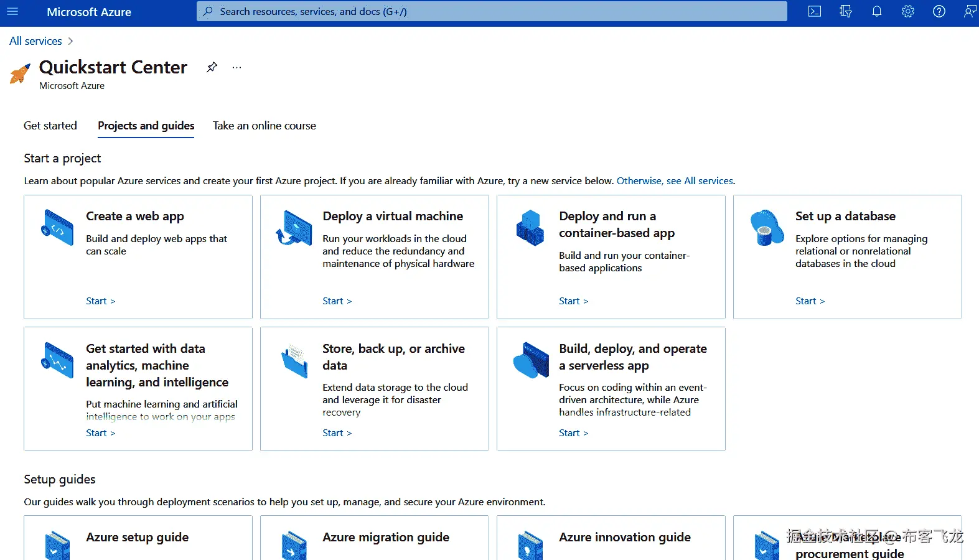Open the Directories and subscriptions filter icon
The width and height of the screenshot is (979, 560).
point(846,12)
